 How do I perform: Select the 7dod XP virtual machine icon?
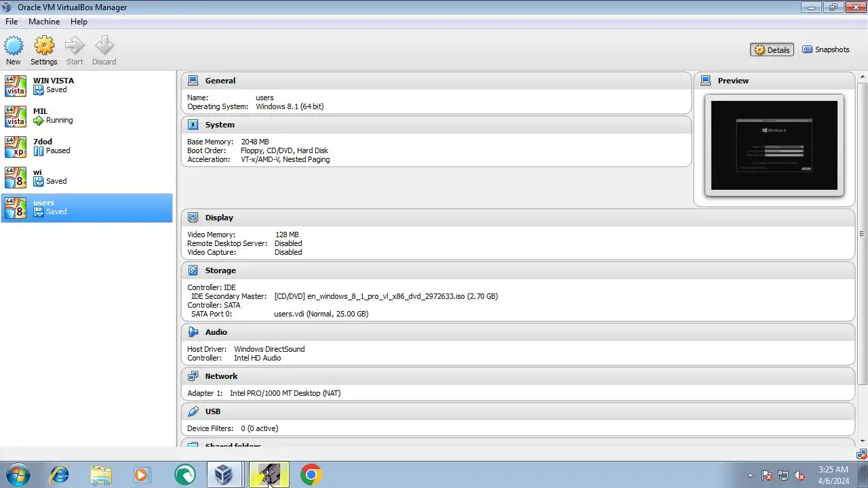point(15,146)
